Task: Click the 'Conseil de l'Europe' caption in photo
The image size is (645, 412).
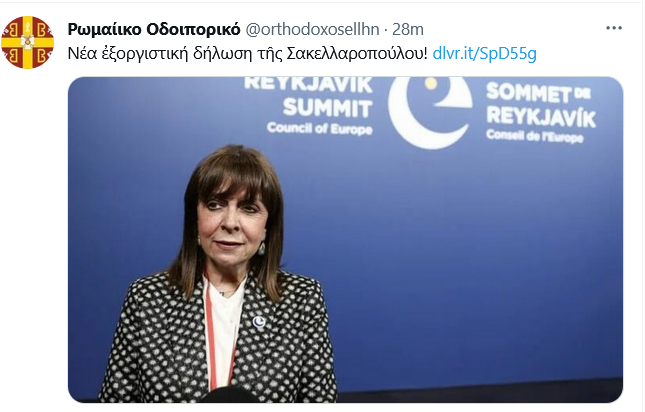Action: pyautogui.click(x=534, y=136)
